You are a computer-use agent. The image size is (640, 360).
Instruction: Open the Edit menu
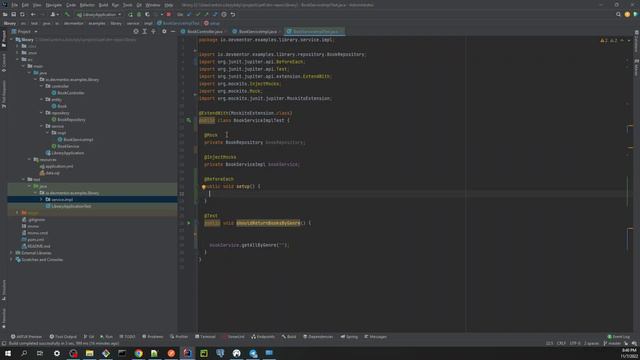(25, 5)
